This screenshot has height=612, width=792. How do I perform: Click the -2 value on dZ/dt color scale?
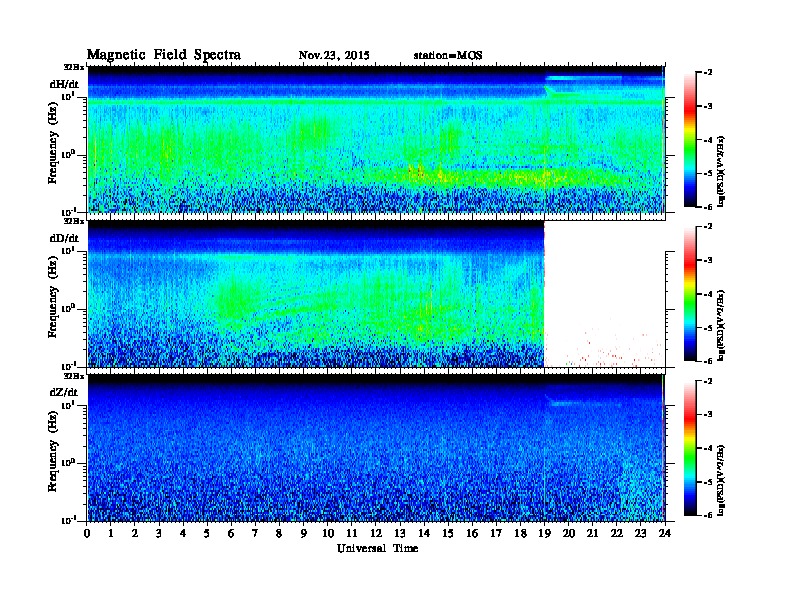708,381
